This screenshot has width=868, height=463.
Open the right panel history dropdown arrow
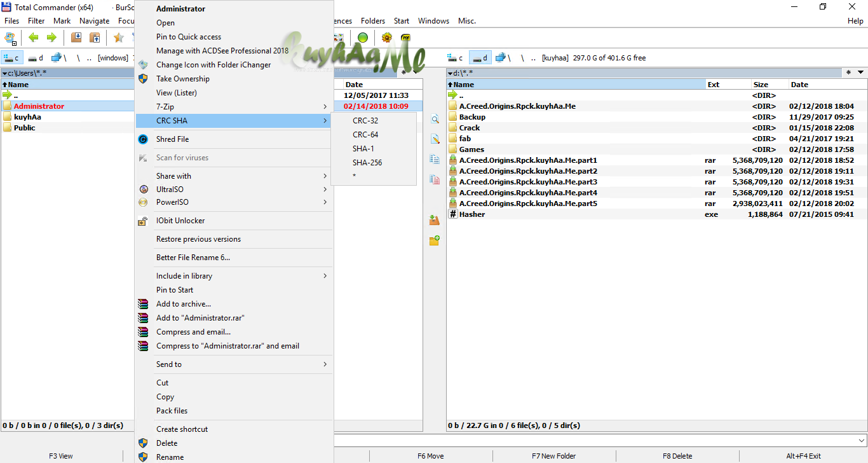coord(860,73)
